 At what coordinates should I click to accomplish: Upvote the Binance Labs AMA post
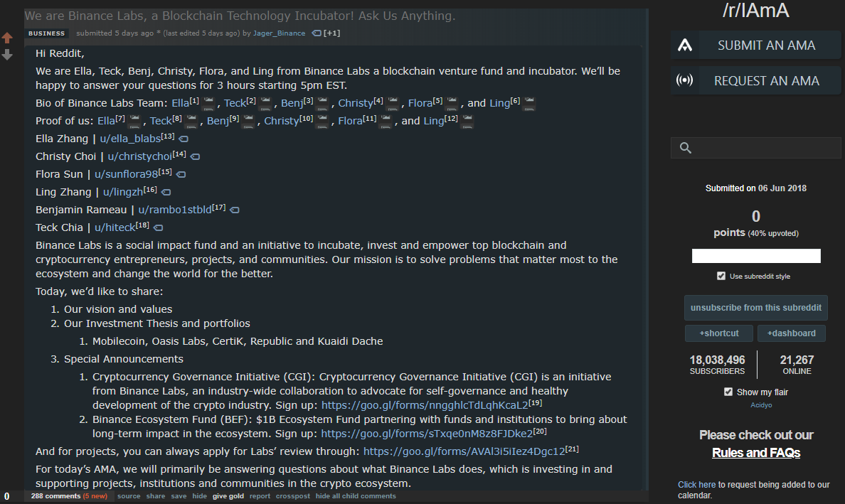tap(7, 38)
